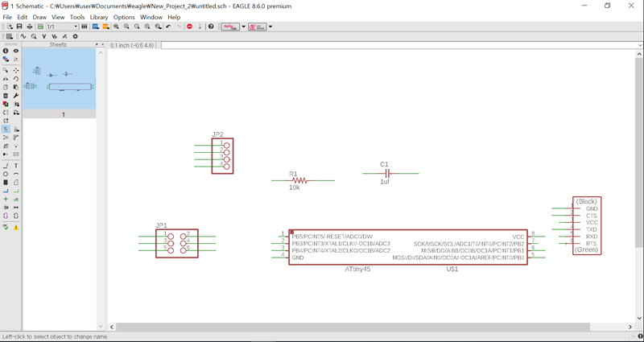
Task: Select the highlighted Name tool
Action: click(x=6, y=130)
